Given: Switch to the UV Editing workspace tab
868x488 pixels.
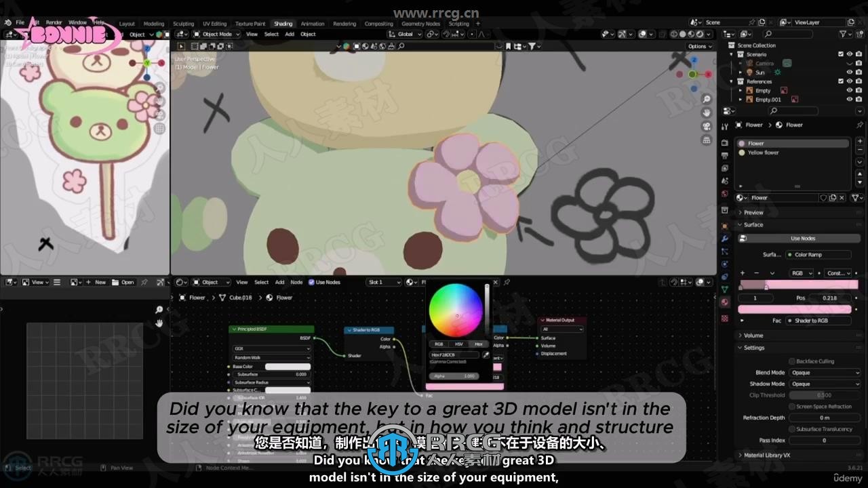Looking at the screenshot, I should coord(214,24).
